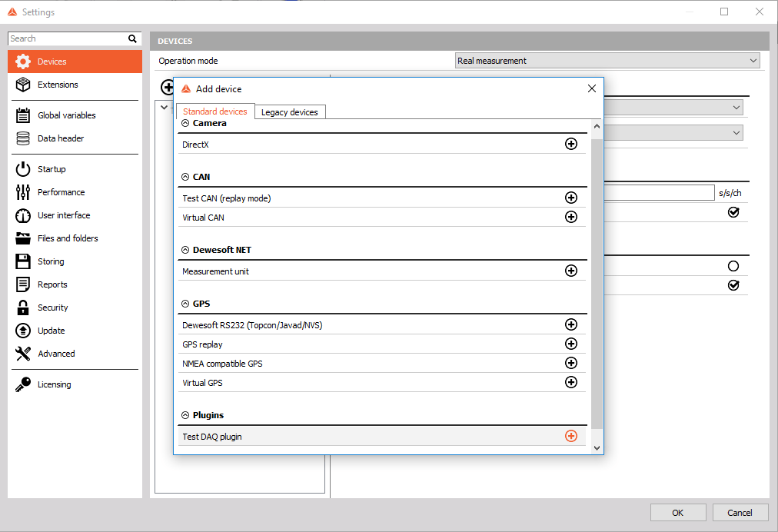Click the s/s/ch sample rate field

pyautogui.click(x=659, y=192)
